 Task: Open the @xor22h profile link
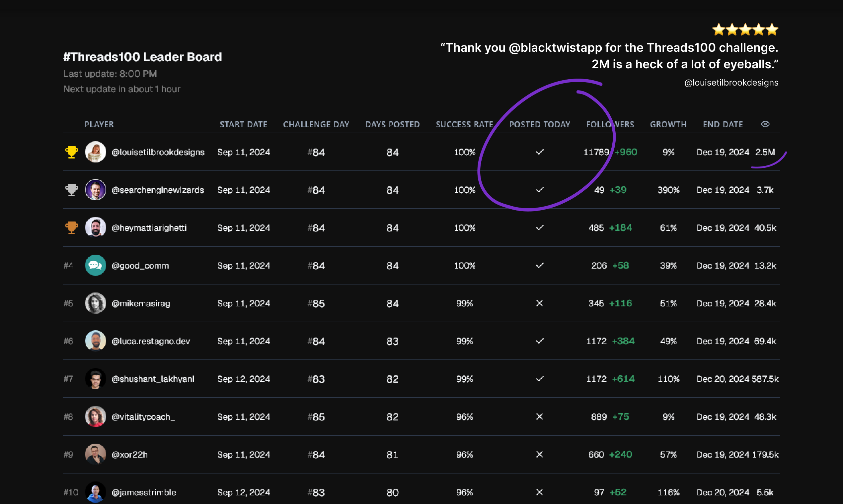tap(129, 454)
